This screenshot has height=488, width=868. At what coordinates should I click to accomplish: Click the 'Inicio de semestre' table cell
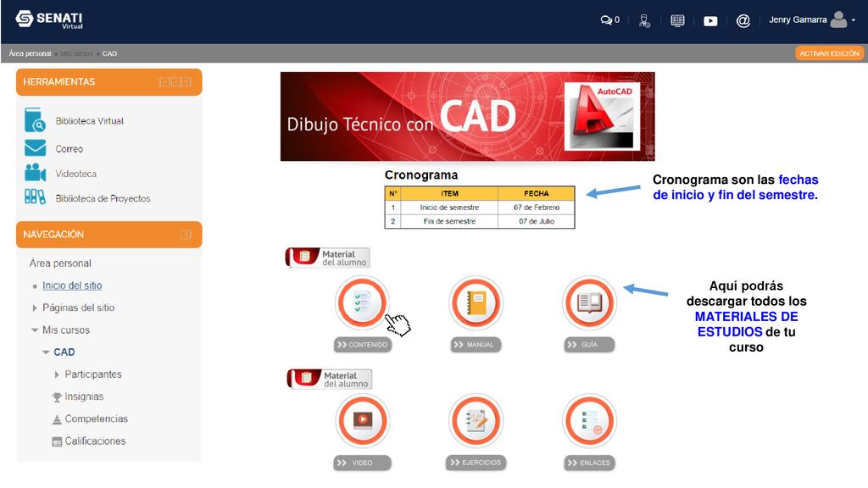(x=449, y=208)
